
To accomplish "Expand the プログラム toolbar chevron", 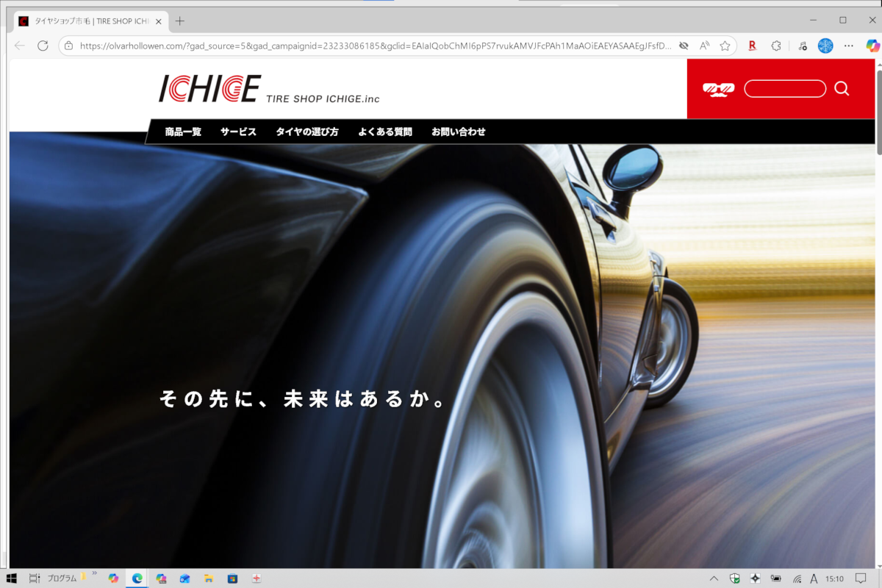I will pos(94,573).
